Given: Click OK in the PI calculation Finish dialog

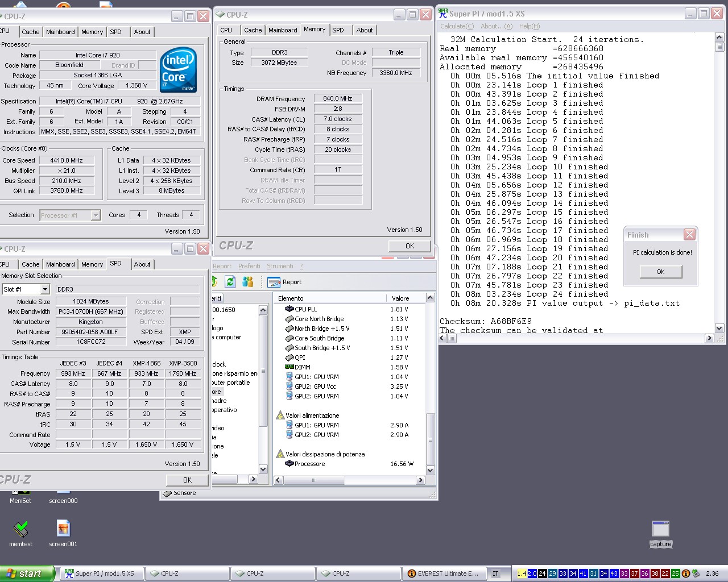Looking at the screenshot, I should point(660,272).
